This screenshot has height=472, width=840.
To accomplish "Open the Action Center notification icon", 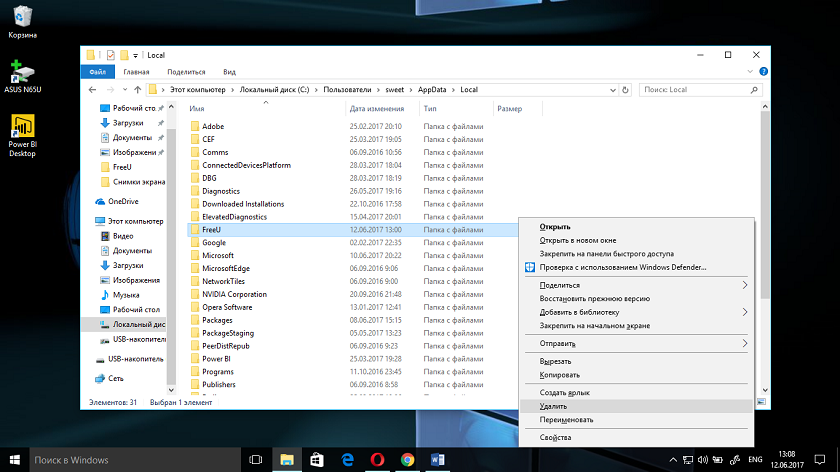I will coord(820,460).
